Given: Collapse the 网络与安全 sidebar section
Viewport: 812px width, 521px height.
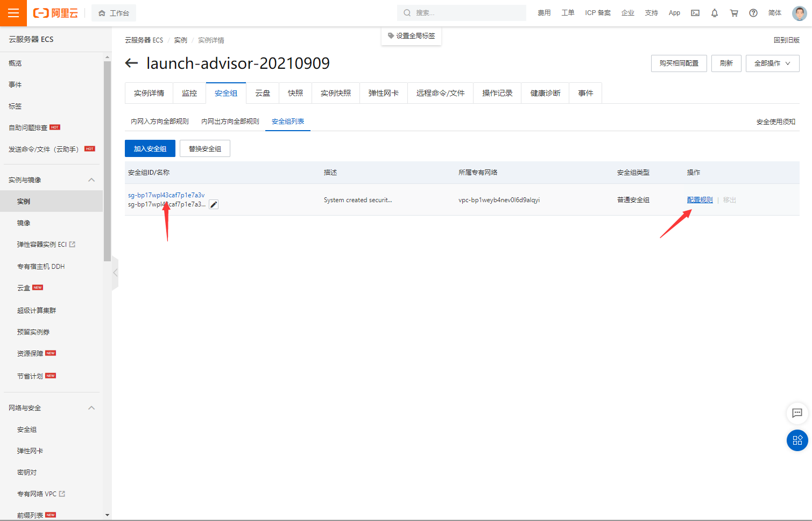Looking at the screenshot, I should coord(91,408).
